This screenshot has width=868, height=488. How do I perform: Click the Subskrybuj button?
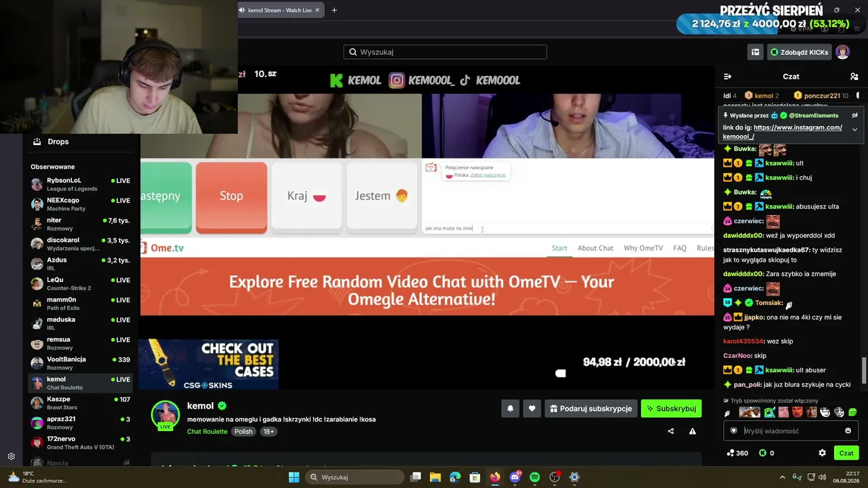[x=671, y=409]
